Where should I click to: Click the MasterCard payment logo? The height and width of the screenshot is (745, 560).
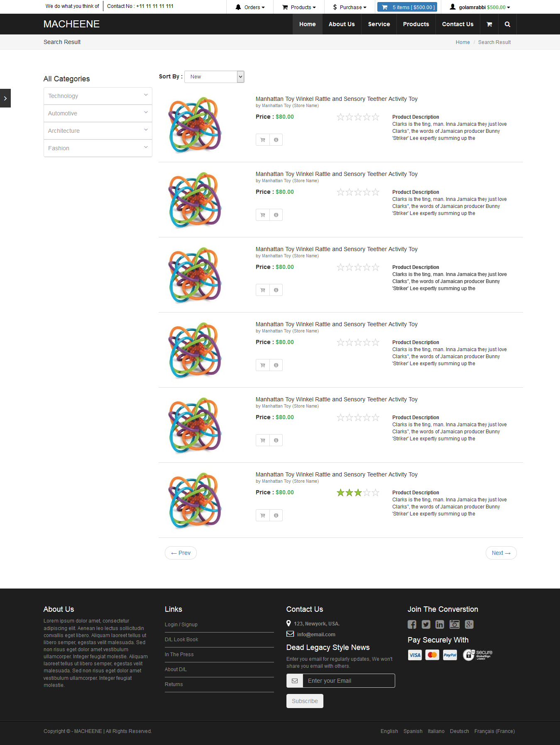[432, 655]
